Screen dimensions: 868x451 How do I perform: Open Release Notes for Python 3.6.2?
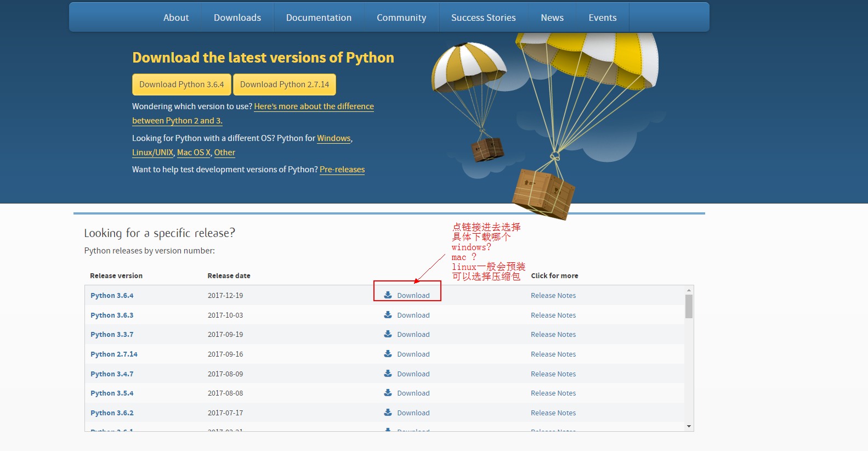pyautogui.click(x=553, y=413)
